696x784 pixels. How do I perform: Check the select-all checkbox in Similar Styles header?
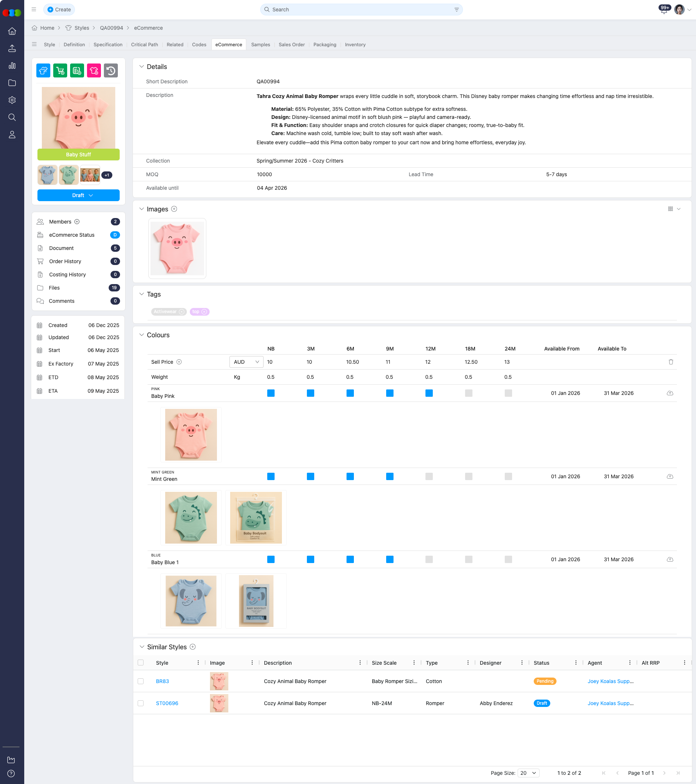pyautogui.click(x=141, y=663)
